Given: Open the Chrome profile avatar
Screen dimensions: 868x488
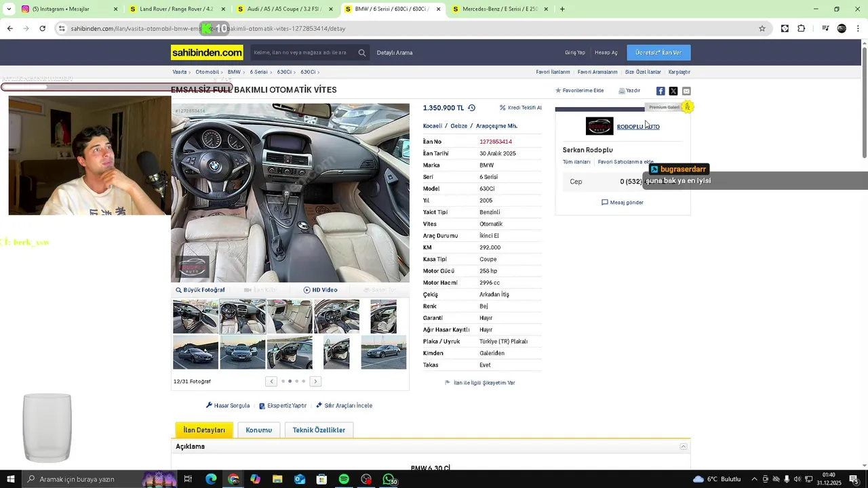Looking at the screenshot, I should (x=842, y=28).
